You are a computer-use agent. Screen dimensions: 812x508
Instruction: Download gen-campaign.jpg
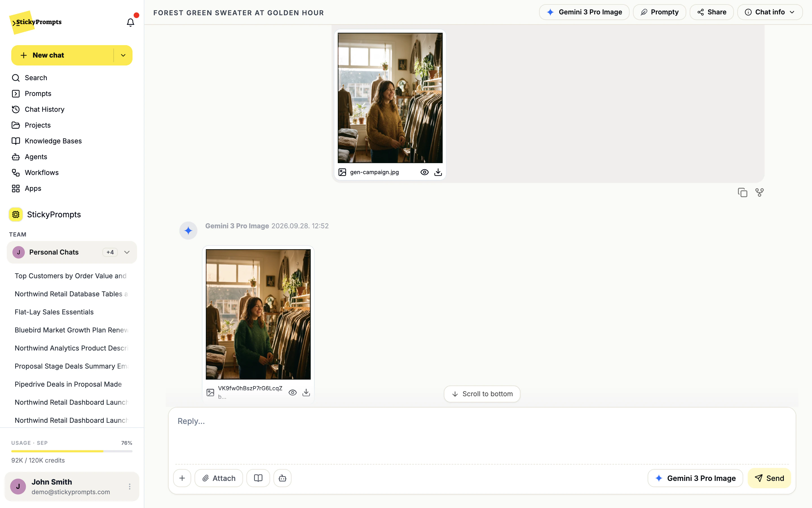click(438, 172)
